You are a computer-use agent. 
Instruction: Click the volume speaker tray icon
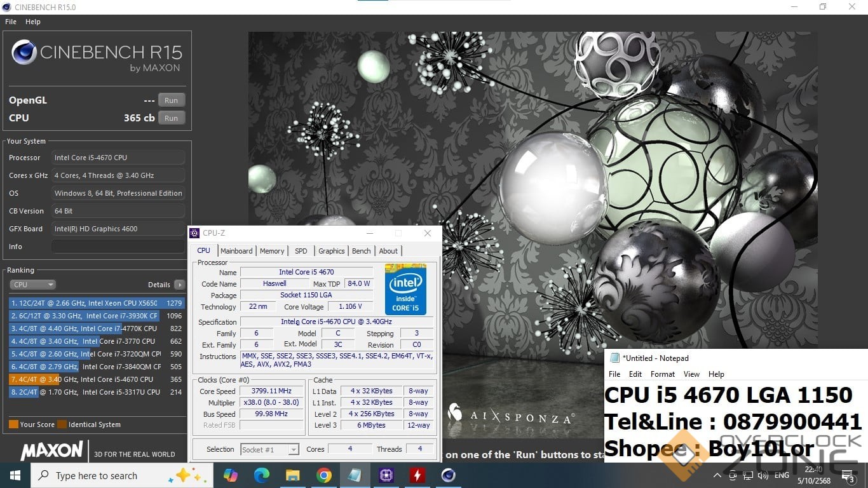click(763, 475)
